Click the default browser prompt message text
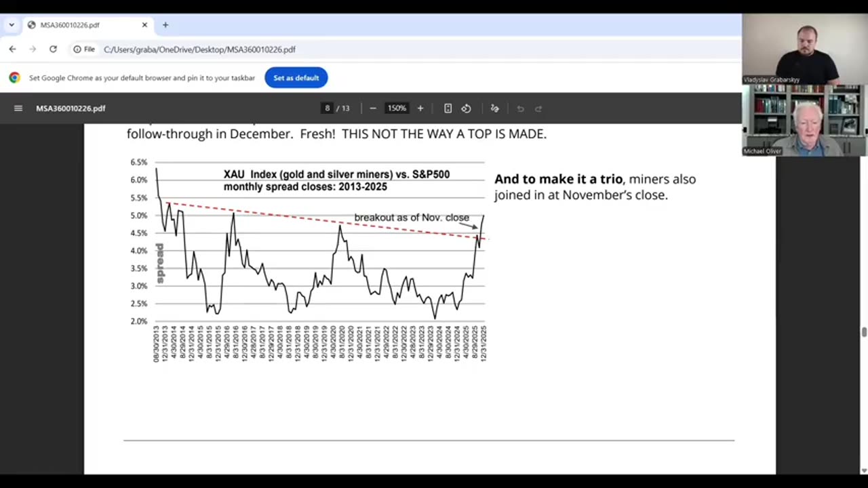 [142, 78]
